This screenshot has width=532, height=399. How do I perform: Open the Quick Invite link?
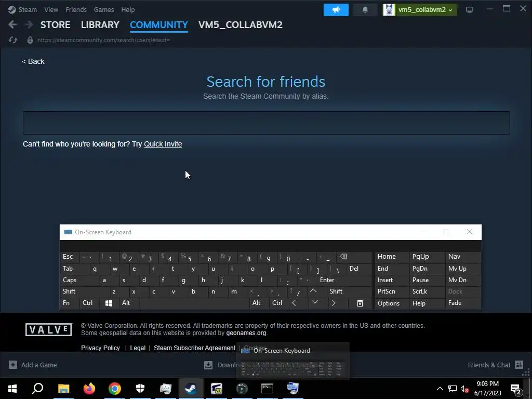[x=163, y=144]
